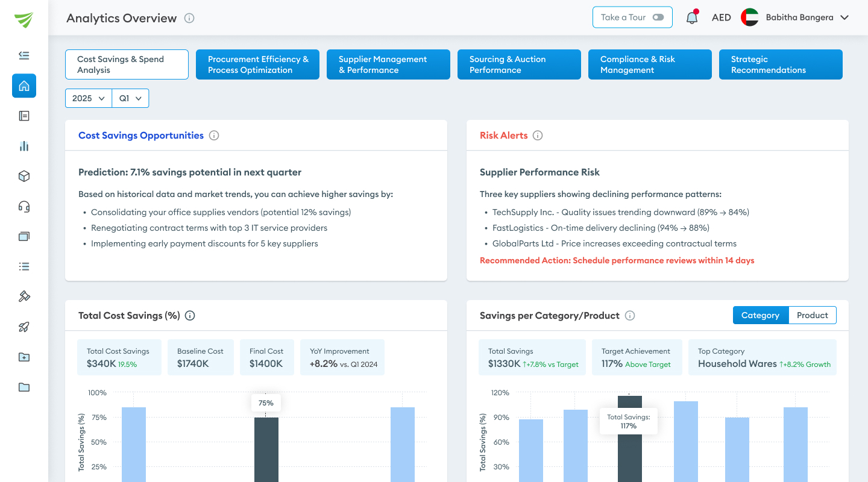Image resolution: width=868 pixels, height=482 pixels.
Task: Open the add-folder icon in the sidebar
Action: pos(24,357)
